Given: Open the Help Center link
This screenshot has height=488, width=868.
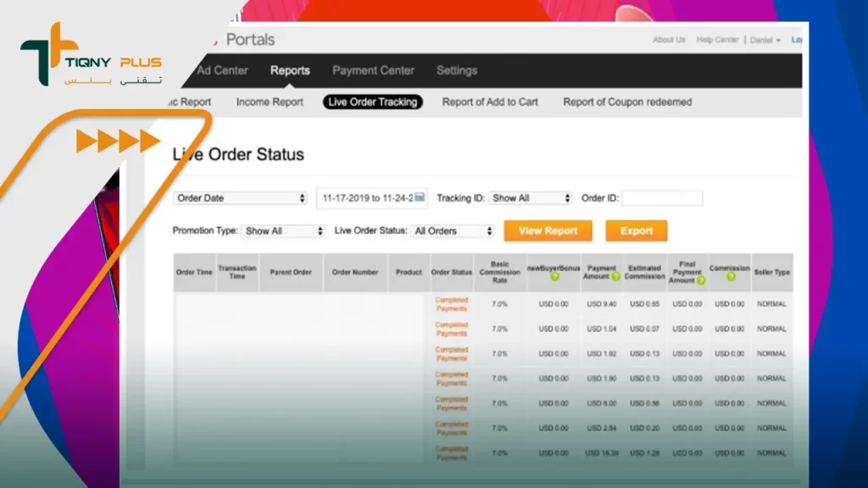Looking at the screenshot, I should tap(717, 40).
